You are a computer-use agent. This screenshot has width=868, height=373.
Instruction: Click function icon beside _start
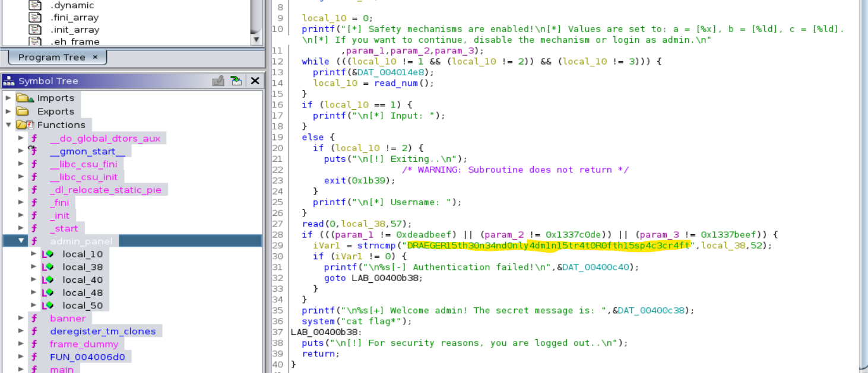tap(35, 228)
